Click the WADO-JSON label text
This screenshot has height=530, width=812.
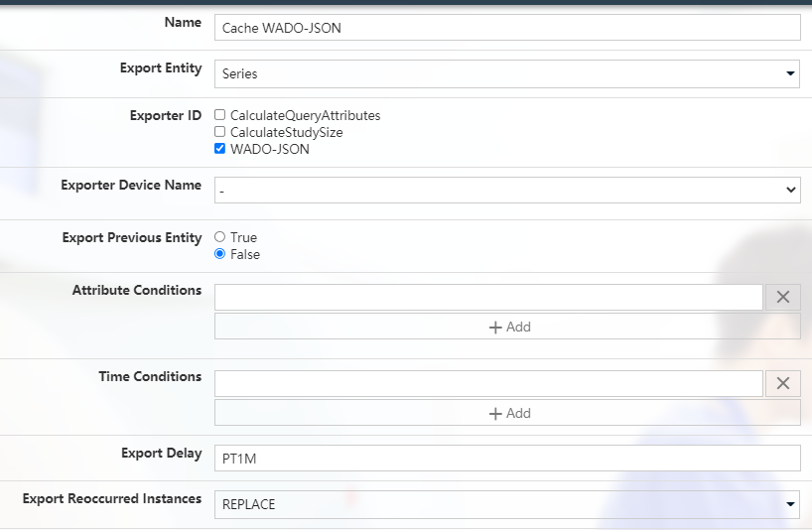tap(270, 149)
